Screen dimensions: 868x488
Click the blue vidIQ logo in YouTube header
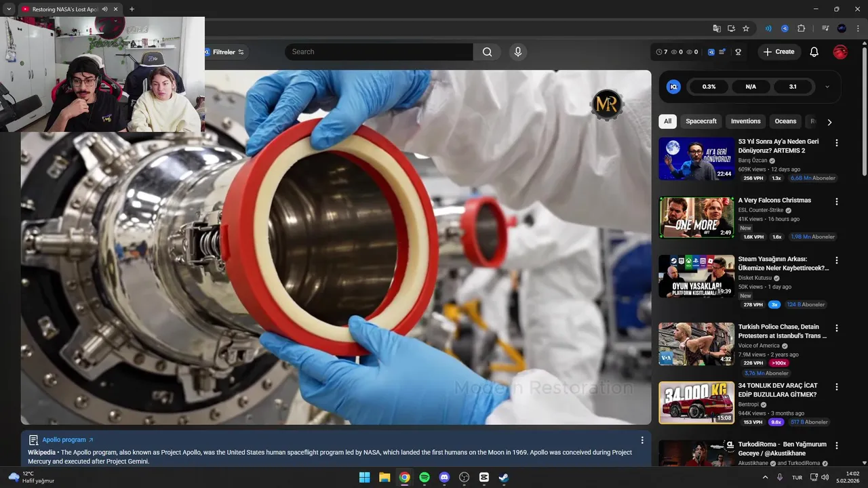point(711,52)
